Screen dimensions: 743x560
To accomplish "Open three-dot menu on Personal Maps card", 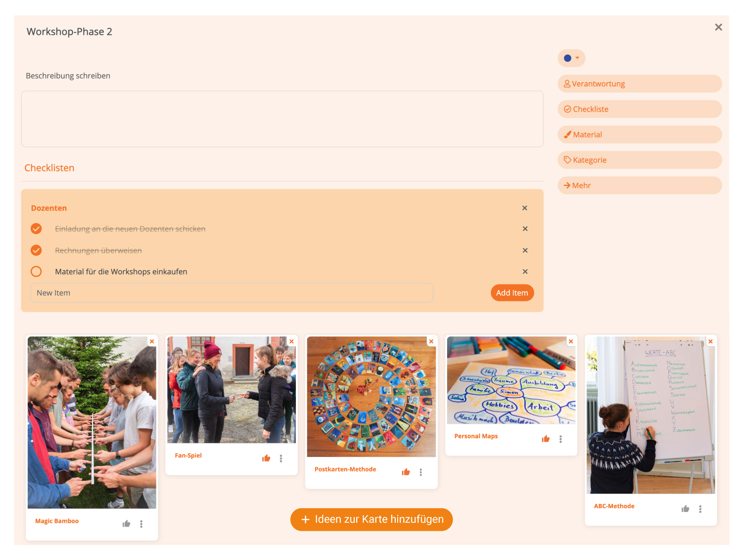I will 560,439.
